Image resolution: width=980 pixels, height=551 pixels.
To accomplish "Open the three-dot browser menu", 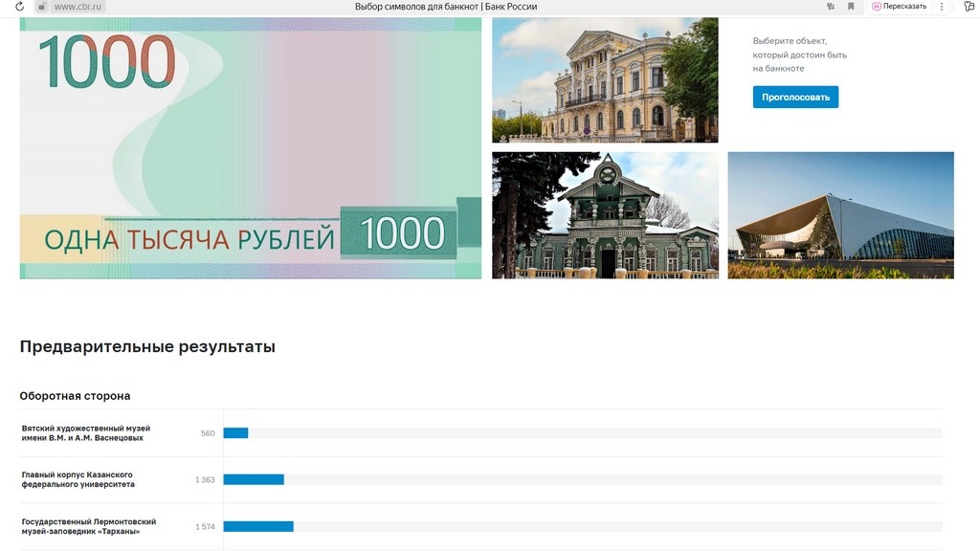I will pyautogui.click(x=942, y=6).
